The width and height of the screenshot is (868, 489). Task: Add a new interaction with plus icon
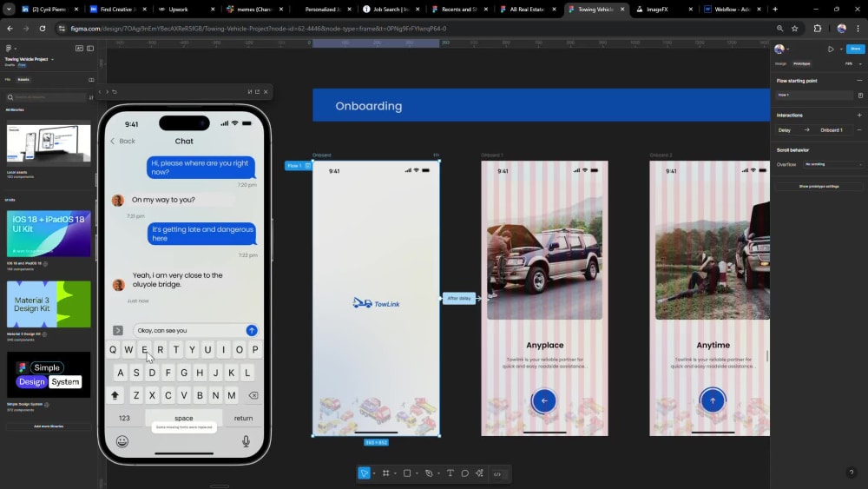pyautogui.click(x=859, y=116)
